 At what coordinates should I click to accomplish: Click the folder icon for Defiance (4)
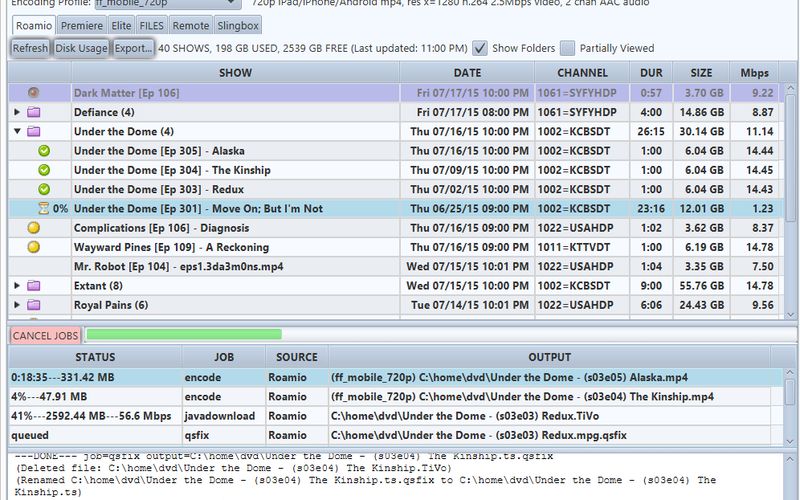34,112
